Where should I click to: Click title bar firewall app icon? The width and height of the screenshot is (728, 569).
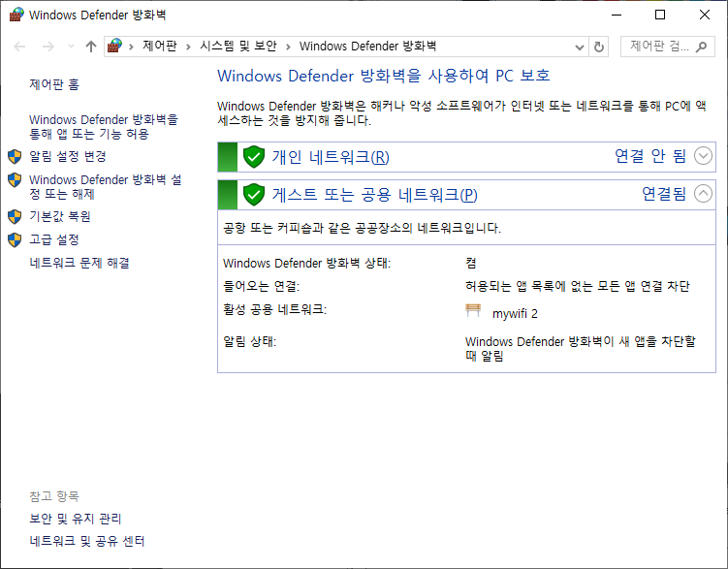click(16, 15)
